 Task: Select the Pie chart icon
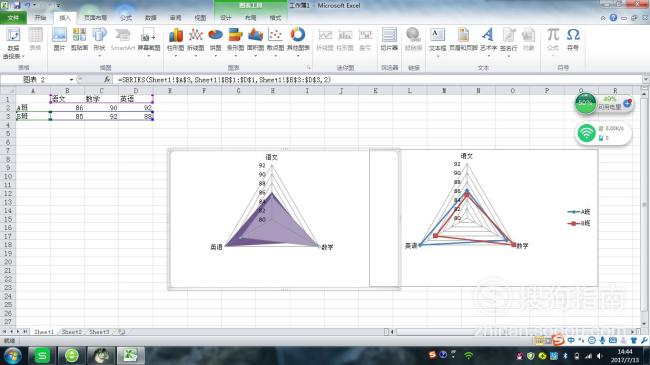click(215, 40)
